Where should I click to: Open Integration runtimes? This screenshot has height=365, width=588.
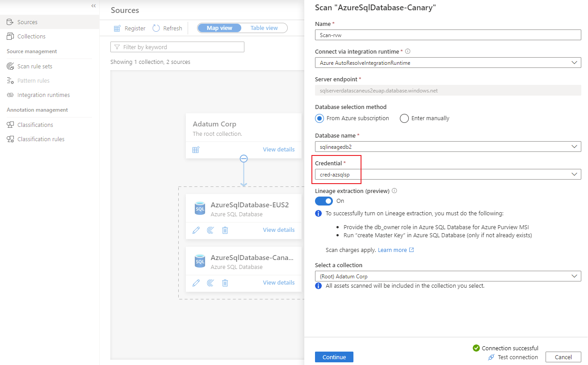point(42,95)
